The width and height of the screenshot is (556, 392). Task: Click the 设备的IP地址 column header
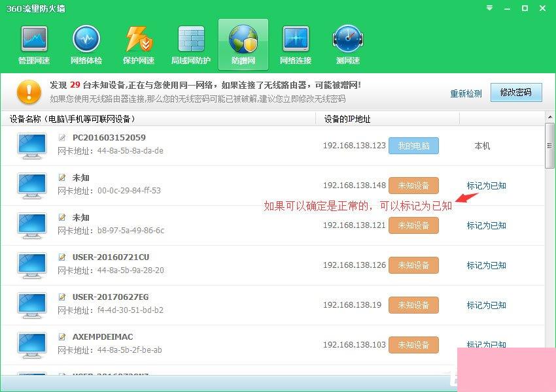(x=388, y=119)
